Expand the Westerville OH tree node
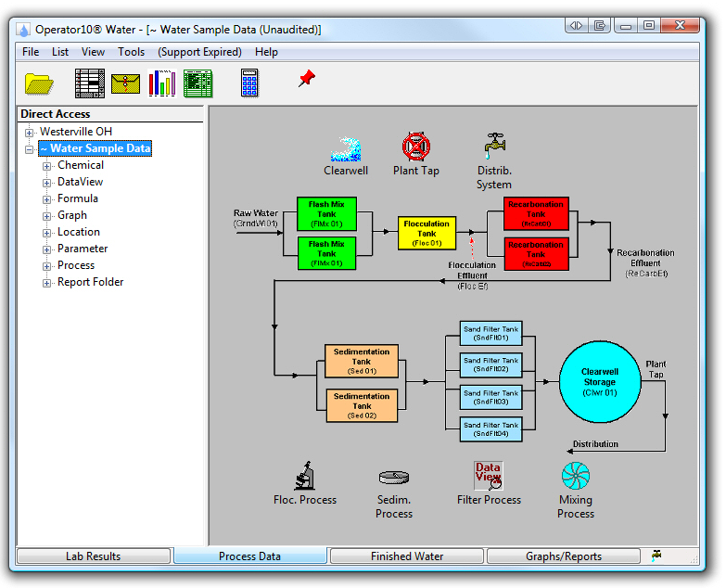Screen dimensions: 726x588 pos(29,133)
